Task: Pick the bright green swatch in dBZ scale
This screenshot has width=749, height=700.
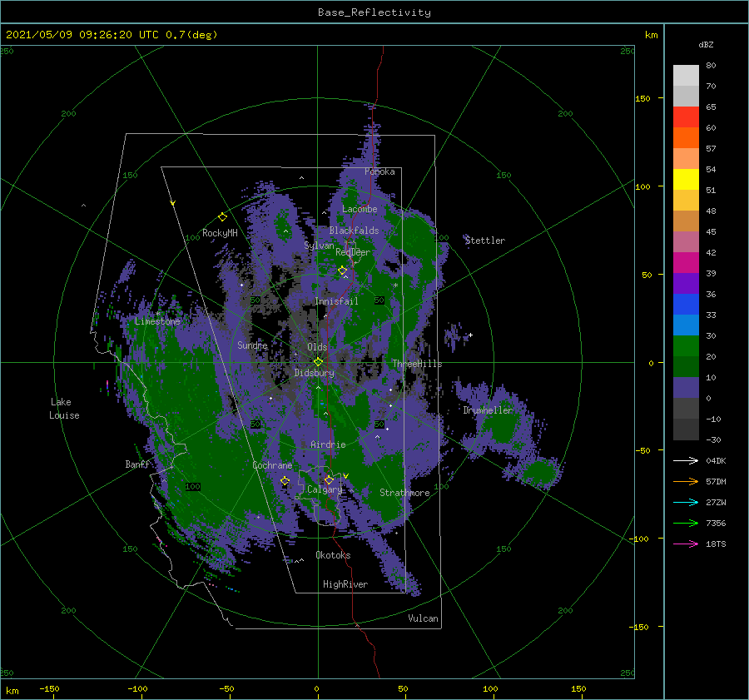Action: (686, 345)
